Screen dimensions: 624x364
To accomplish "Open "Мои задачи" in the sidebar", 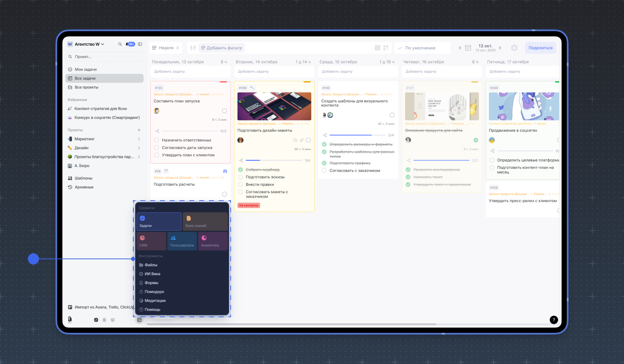I will coord(85,69).
